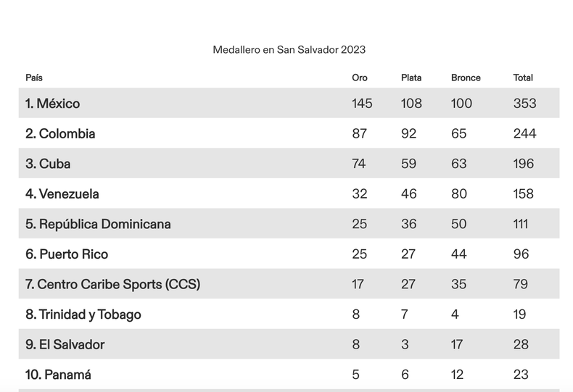Image resolution: width=573 pixels, height=392 pixels.
Task: Click México's total medal count 353
Action: coord(524,104)
